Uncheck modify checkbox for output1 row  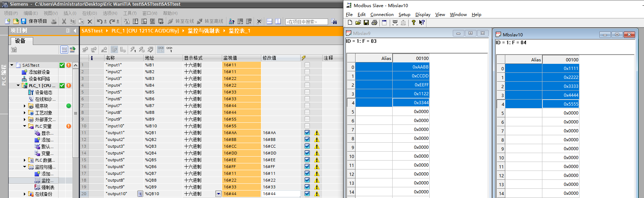coord(307,133)
